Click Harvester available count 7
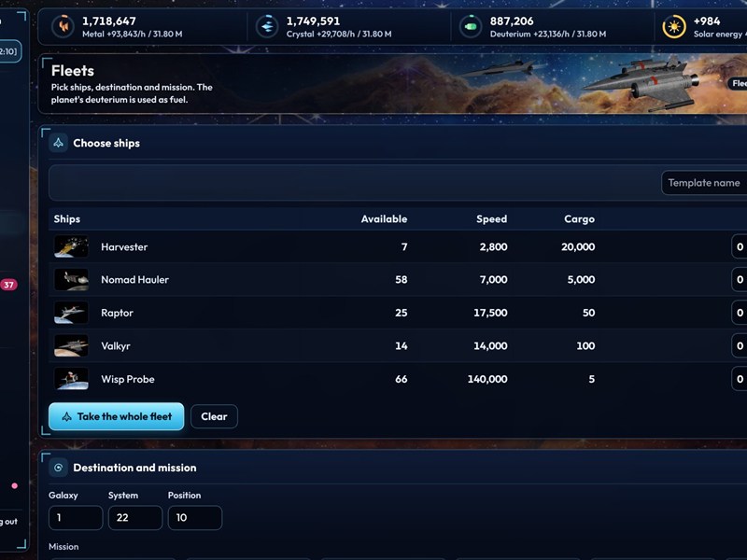The image size is (747, 560). point(404,246)
